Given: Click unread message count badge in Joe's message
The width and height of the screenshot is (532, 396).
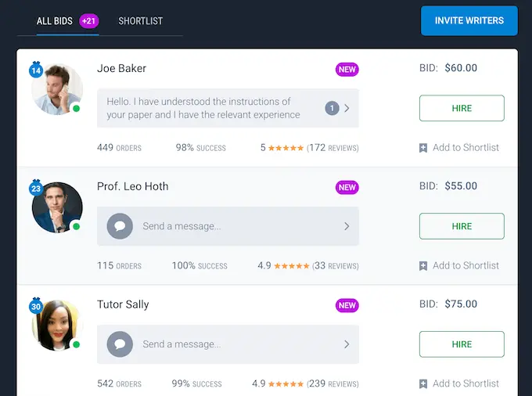Looking at the screenshot, I should click(332, 108).
